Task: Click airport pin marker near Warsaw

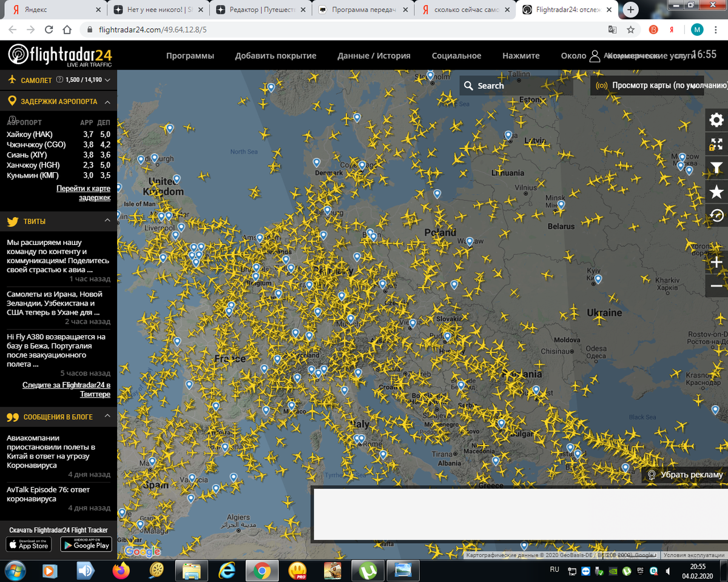Action: click(x=470, y=241)
